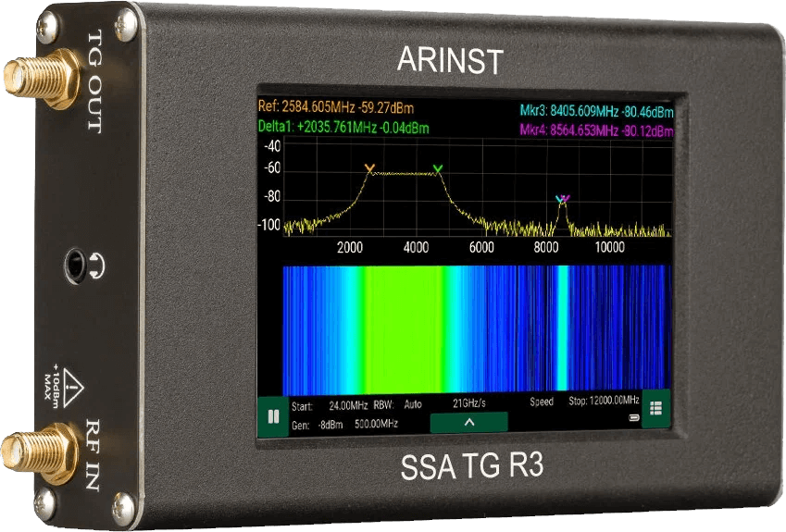
Task: Tap the -100 level axis label
Action: click(x=269, y=225)
